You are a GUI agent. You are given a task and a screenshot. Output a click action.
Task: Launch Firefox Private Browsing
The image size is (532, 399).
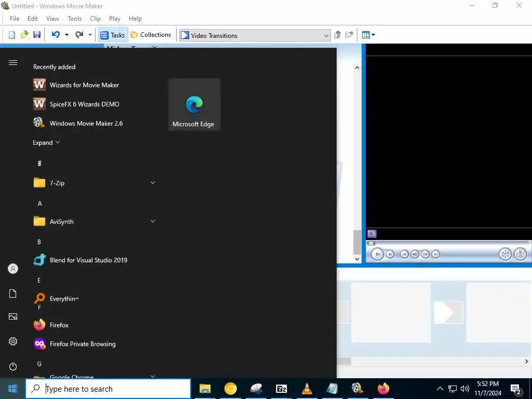[75, 344]
